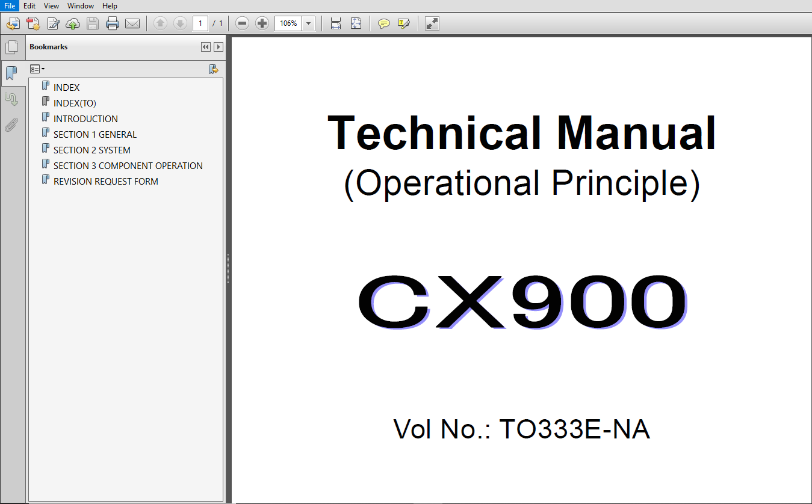The image size is (812, 504).
Task: Click the CX900 model title
Action: coord(522,301)
